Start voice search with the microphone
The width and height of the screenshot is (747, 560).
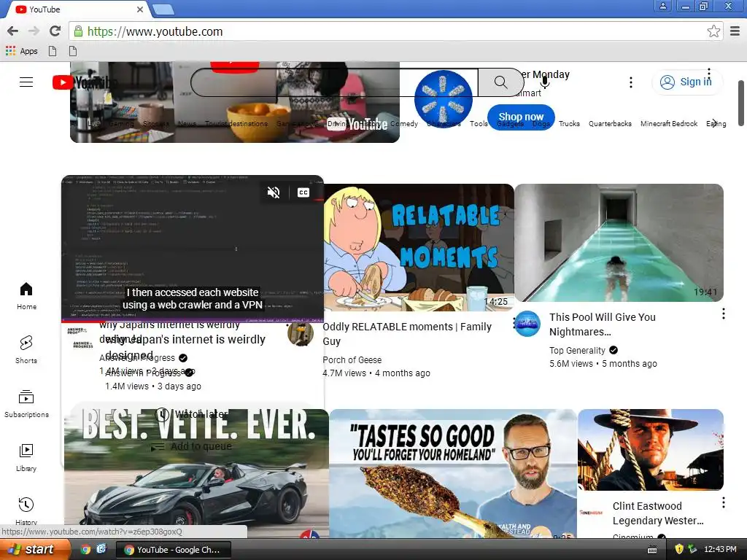click(x=544, y=82)
